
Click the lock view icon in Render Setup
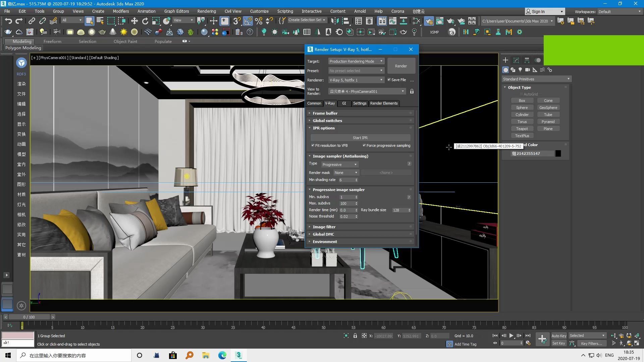[x=412, y=91]
